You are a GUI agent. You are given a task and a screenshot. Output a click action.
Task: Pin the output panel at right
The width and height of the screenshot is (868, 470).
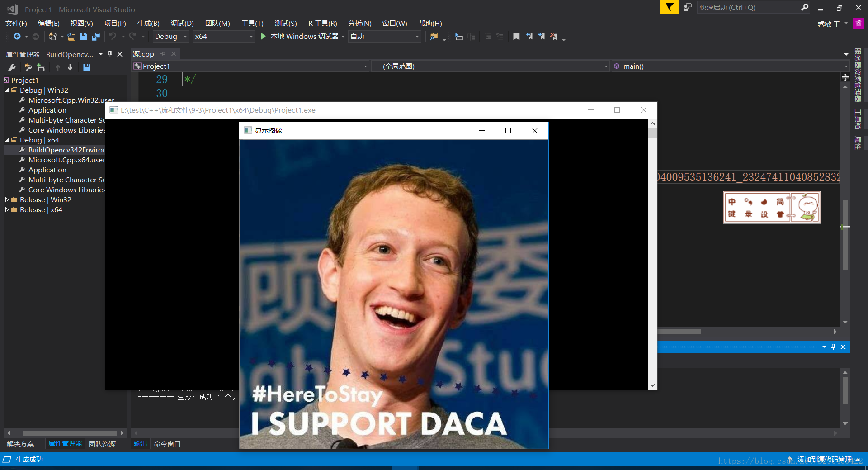coord(833,347)
